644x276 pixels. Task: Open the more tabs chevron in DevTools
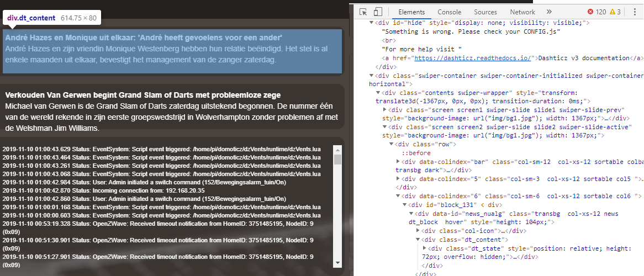point(549,12)
